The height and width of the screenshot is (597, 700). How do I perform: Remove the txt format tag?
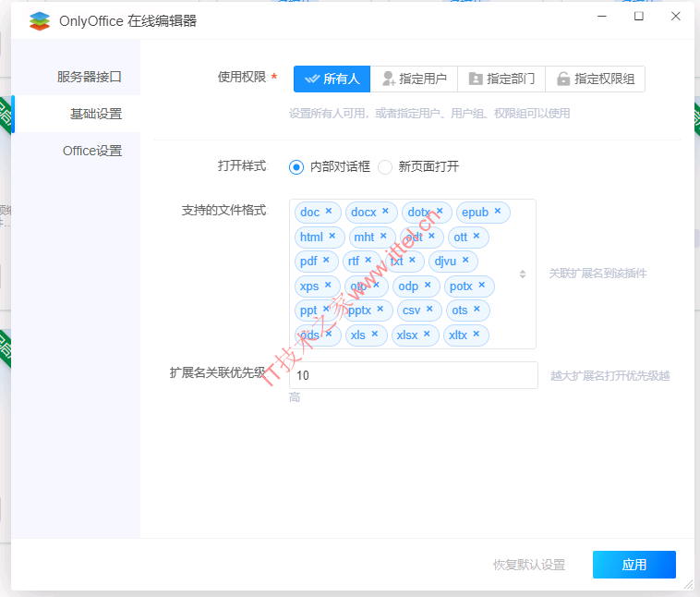click(x=412, y=260)
